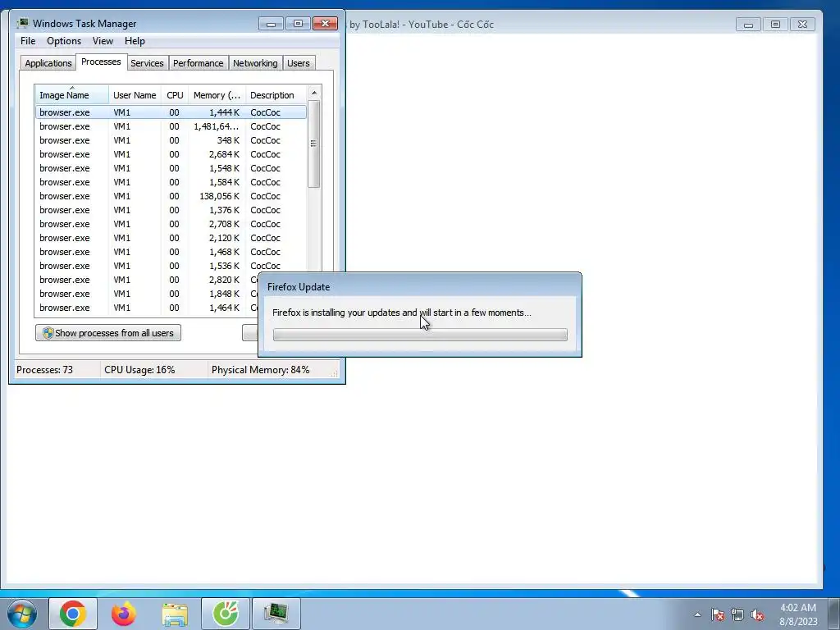The width and height of the screenshot is (840, 630).
Task: Open the Options menu
Action: tap(64, 41)
